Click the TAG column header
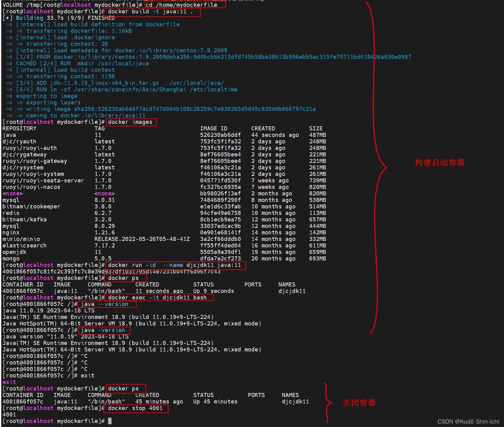 pos(100,129)
